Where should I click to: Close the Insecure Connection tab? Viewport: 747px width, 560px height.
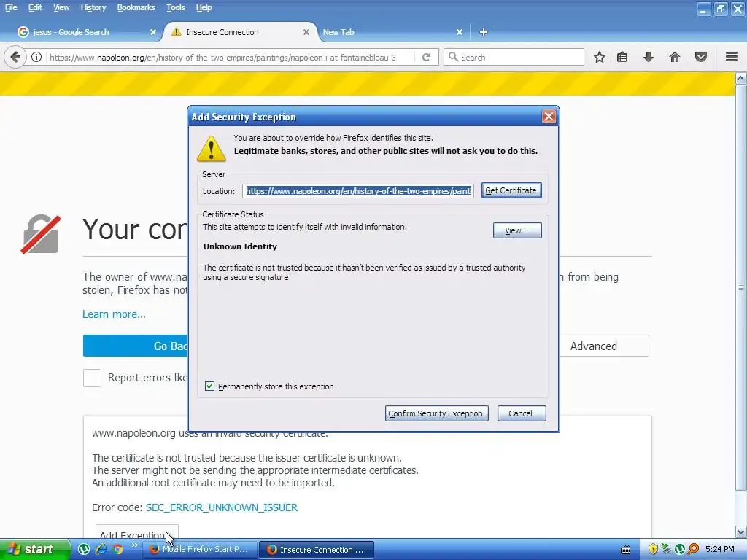point(306,32)
